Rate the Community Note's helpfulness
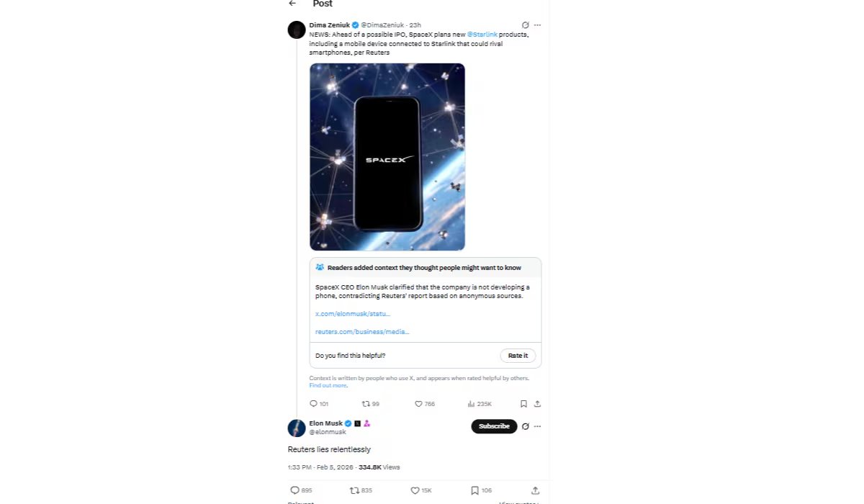 point(518,355)
